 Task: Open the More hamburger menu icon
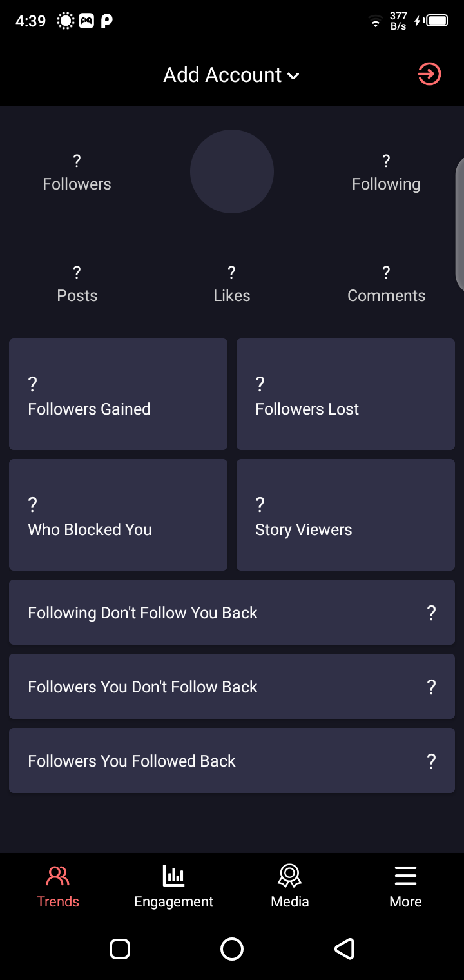[405, 876]
